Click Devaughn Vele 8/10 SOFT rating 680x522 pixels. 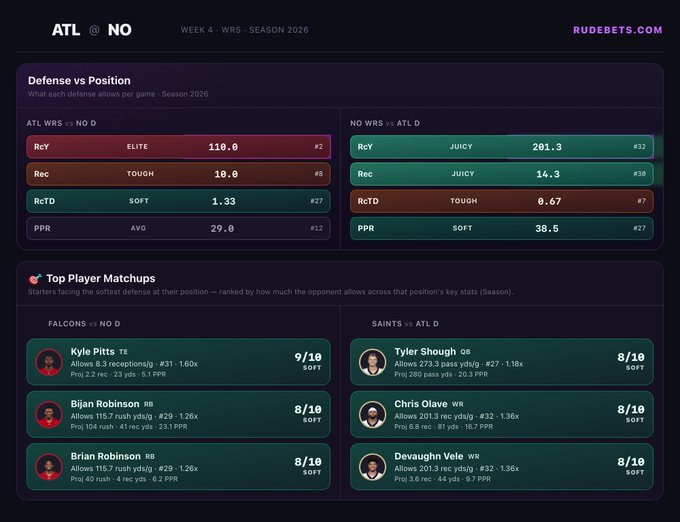click(631, 466)
